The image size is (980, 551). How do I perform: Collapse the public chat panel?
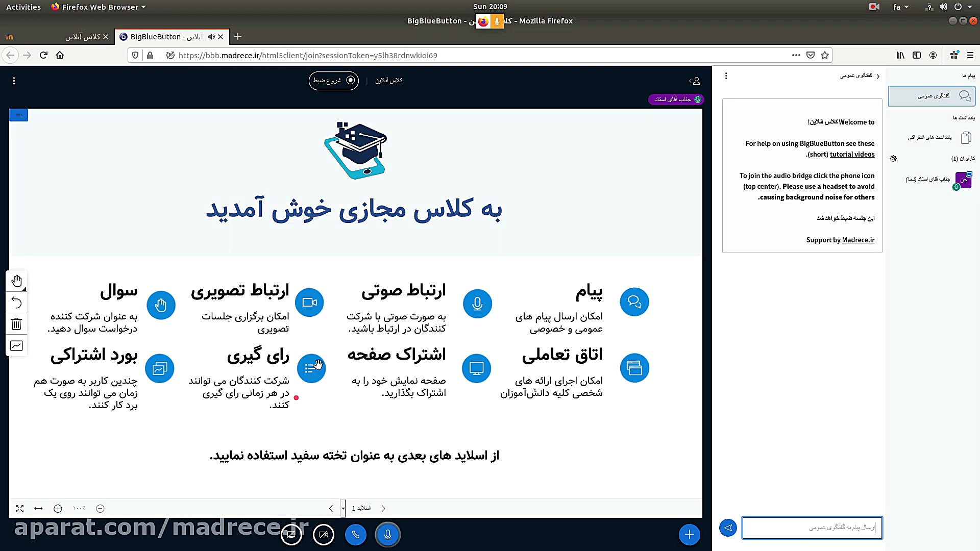tap(877, 76)
